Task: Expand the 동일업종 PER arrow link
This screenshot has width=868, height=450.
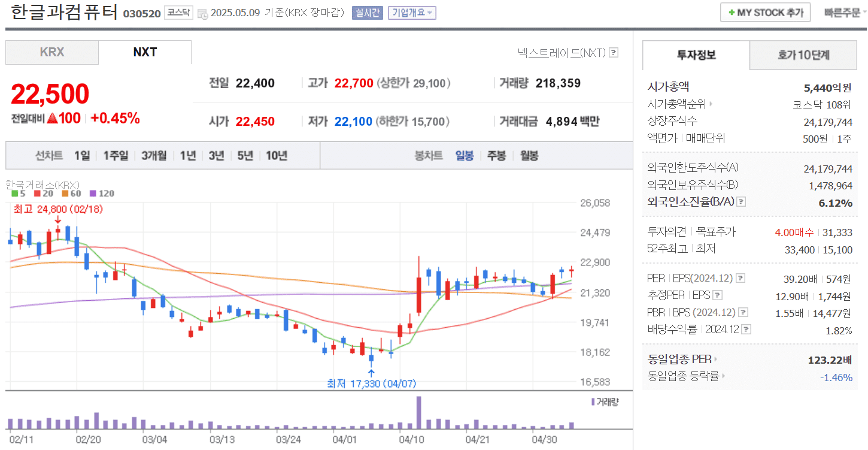Action: [x=715, y=360]
